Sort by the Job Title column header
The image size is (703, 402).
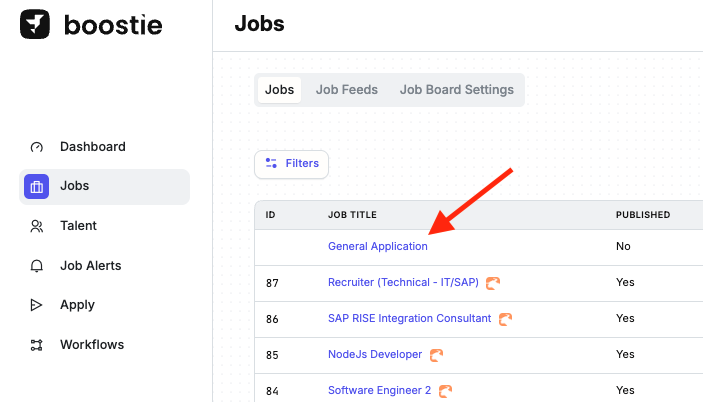(x=352, y=215)
